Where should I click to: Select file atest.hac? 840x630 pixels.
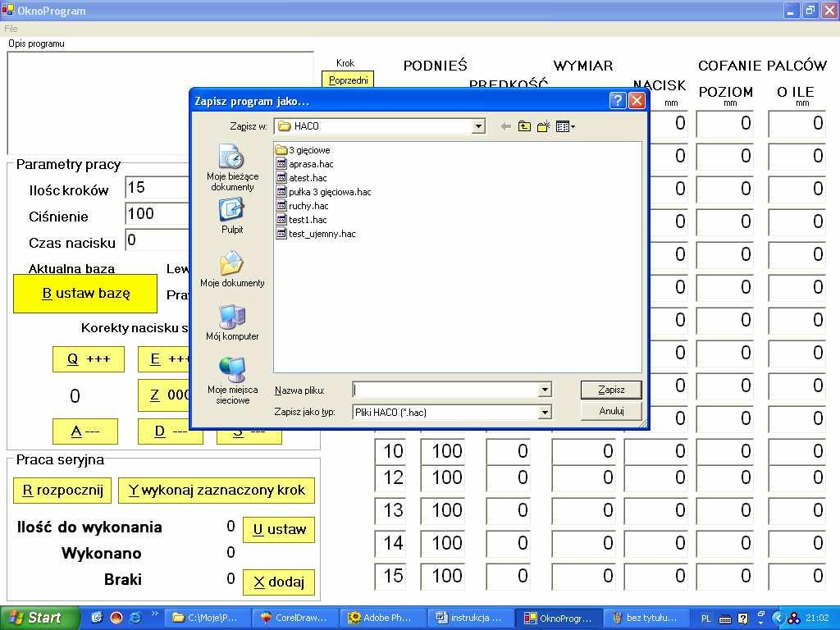pyautogui.click(x=302, y=178)
